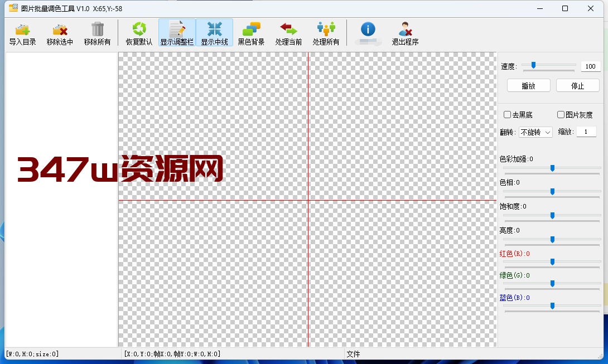This screenshot has width=608, height=364.
Task: Click the [W:0,H:0;size:0] status text
Action: pos(32,354)
